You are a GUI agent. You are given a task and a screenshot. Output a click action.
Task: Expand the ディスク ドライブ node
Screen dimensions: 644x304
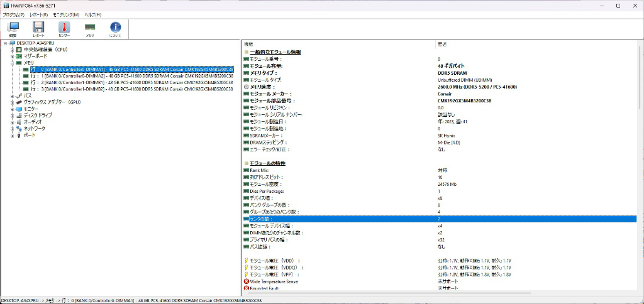pos(13,116)
